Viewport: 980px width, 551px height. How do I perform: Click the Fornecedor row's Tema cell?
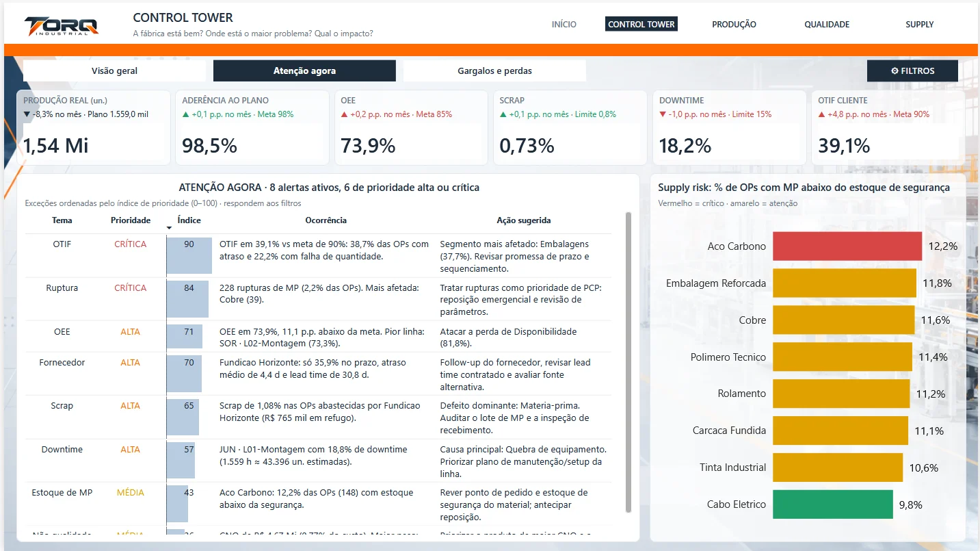62,363
